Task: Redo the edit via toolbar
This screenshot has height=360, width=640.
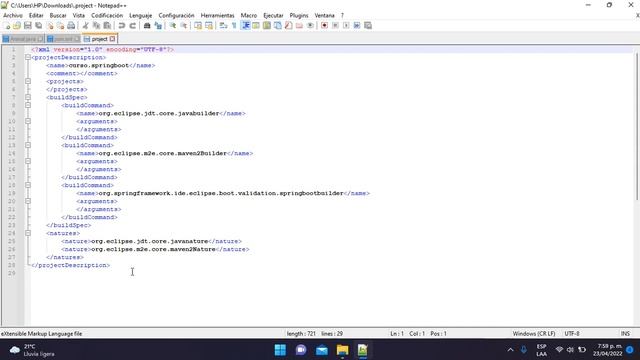Action: [132, 26]
